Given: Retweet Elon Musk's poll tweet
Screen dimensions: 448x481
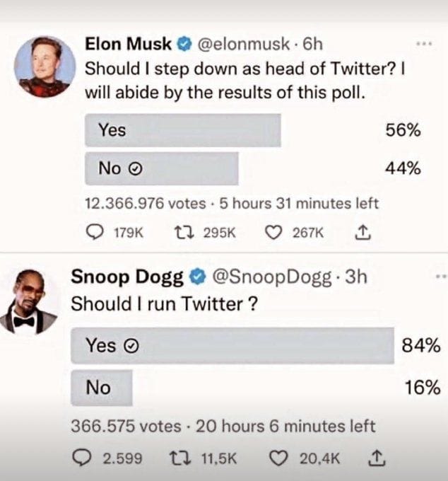Looking at the screenshot, I should (x=182, y=233).
